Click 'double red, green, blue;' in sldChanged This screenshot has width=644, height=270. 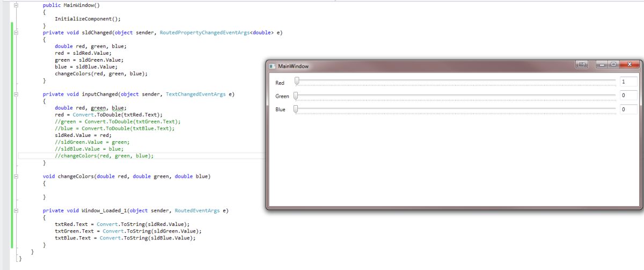click(x=91, y=46)
